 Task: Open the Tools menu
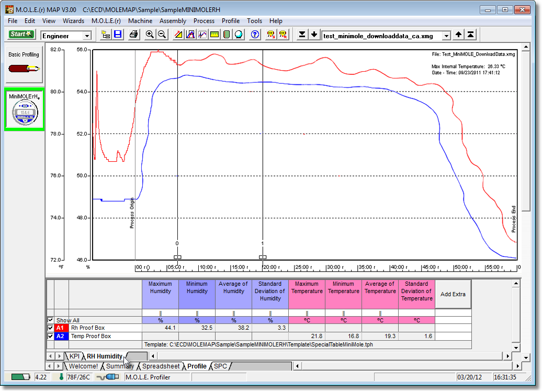click(x=254, y=21)
